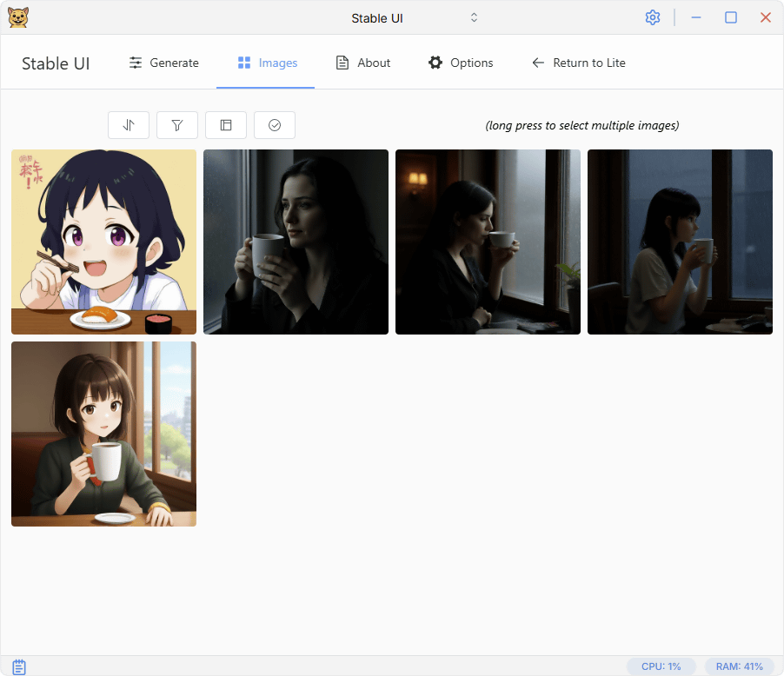Click the layout view icon button
This screenshot has width=784, height=676.
click(226, 125)
